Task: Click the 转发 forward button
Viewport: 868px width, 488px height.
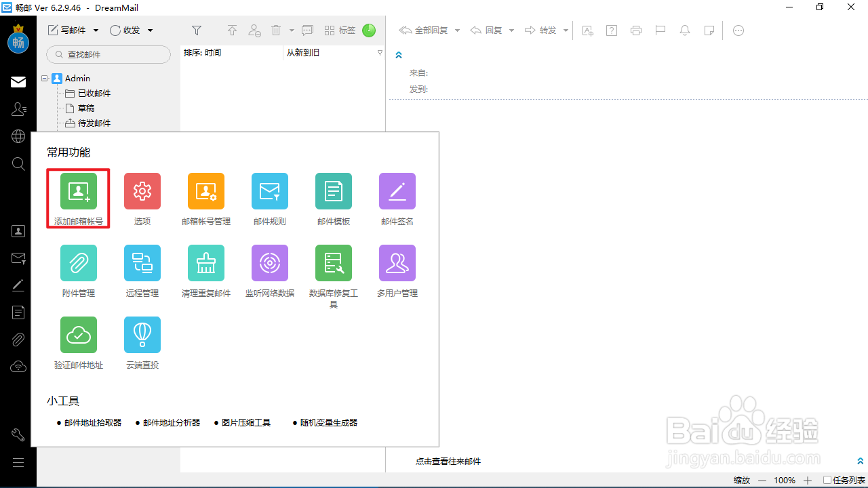Action: click(x=540, y=30)
